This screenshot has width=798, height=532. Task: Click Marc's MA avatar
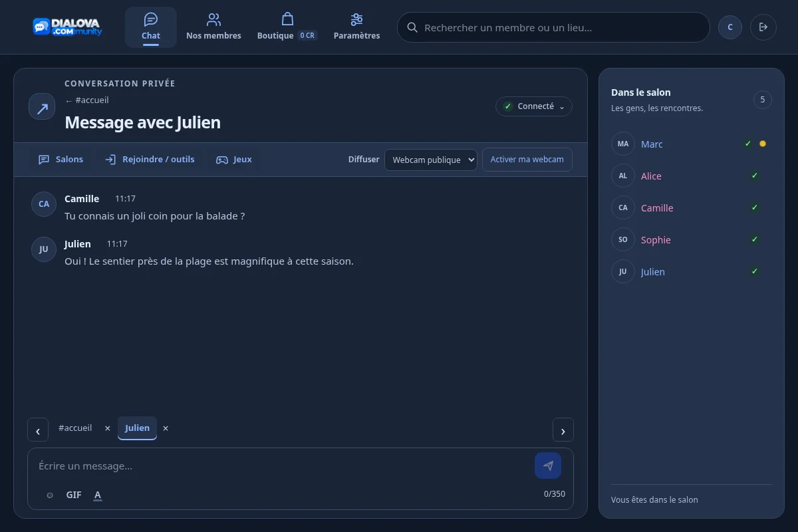(623, 144)
